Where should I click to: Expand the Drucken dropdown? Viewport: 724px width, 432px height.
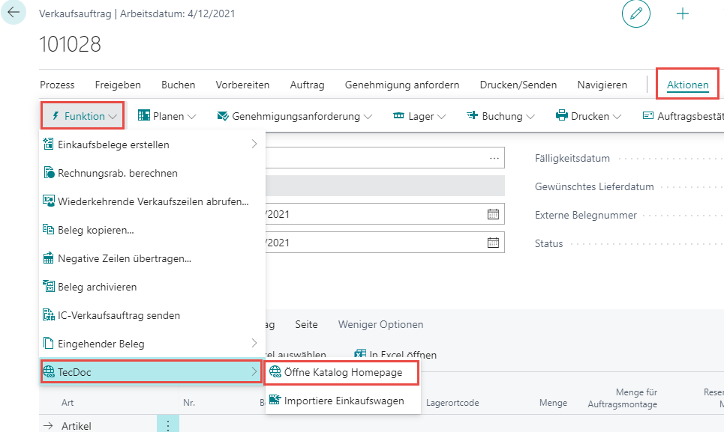(589, 116)
